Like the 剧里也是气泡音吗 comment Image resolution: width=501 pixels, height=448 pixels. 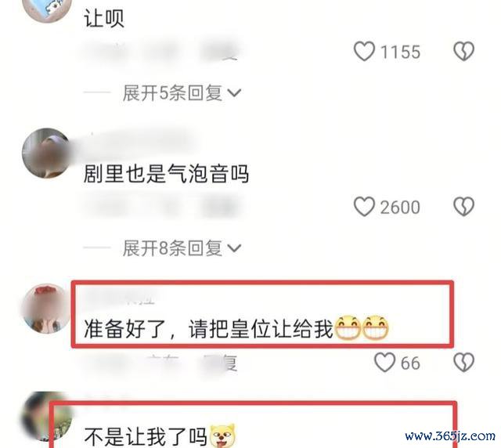(x=364, y=207)
